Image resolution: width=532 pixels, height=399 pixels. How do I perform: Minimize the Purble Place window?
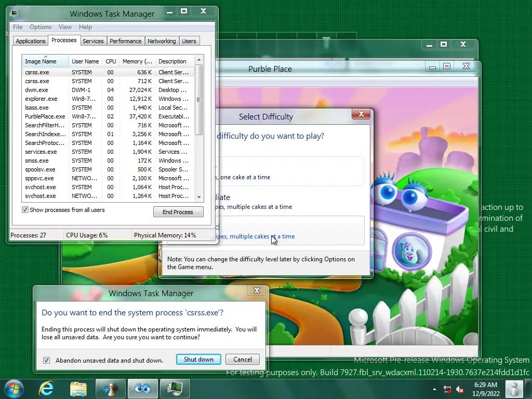click(432, 66)
